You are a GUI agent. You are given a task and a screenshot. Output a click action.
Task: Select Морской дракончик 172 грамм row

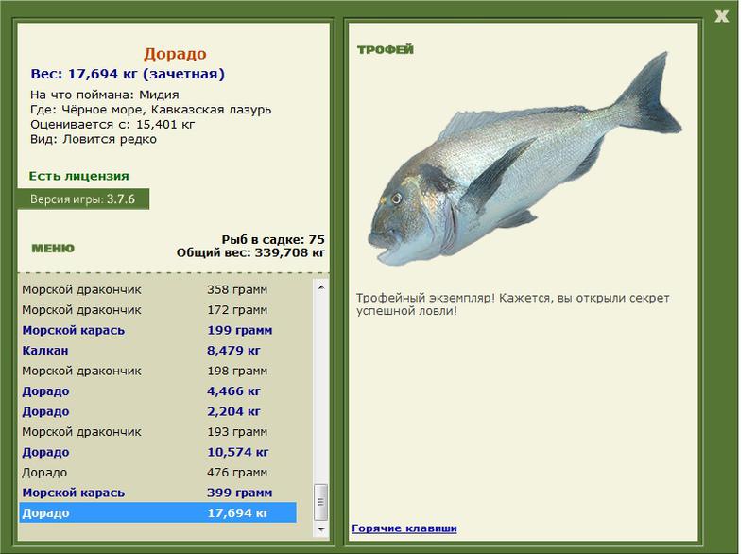158,310
